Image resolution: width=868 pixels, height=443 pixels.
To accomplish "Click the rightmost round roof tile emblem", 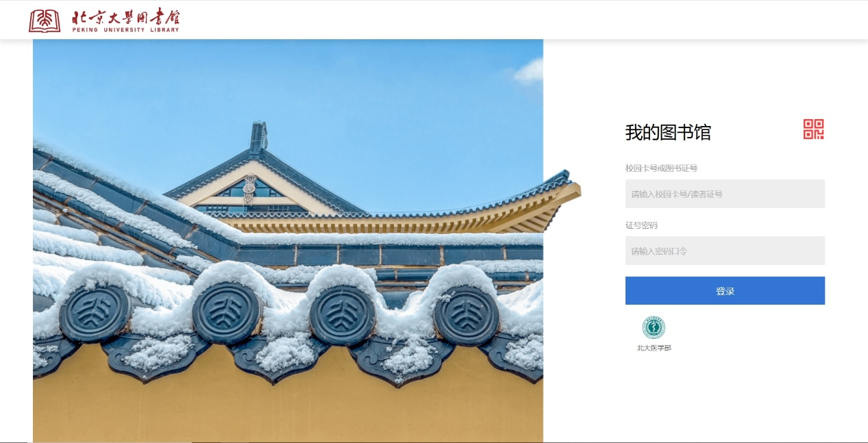I will coord(467,316).
